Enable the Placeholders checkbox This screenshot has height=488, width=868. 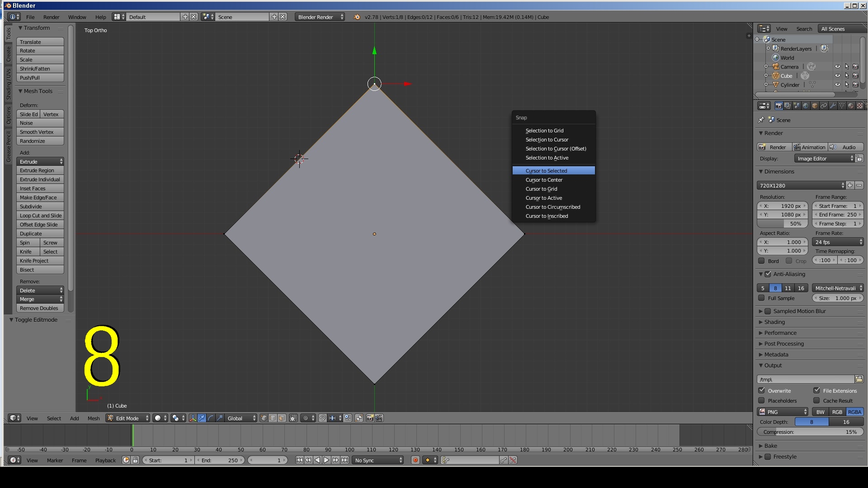pyautogui.click(x=762, y=401)
